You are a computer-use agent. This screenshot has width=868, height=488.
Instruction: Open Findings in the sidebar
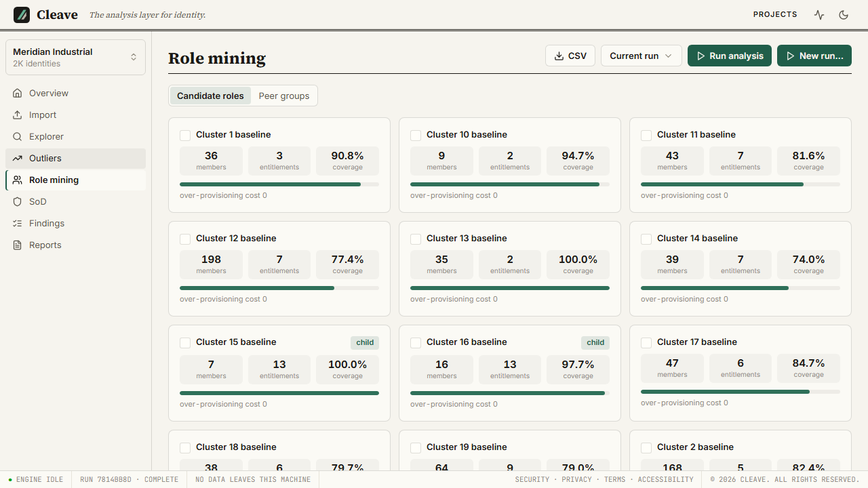click(x=75, y=224)
